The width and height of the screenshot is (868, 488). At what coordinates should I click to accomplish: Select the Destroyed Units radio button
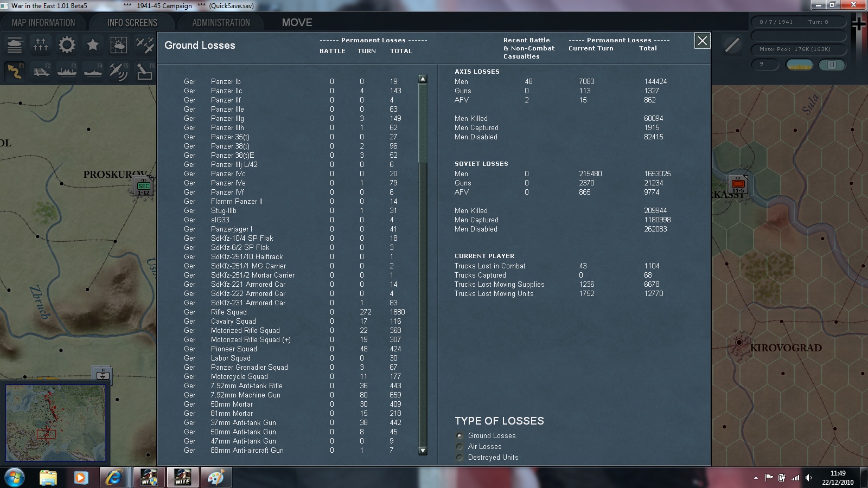[459, 457]
